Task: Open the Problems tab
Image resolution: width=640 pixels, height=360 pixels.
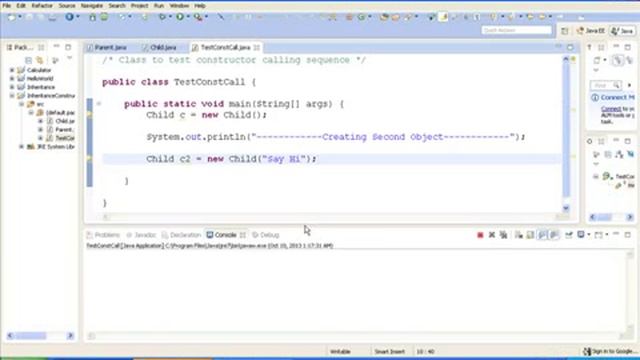Action: coord(103,235)
